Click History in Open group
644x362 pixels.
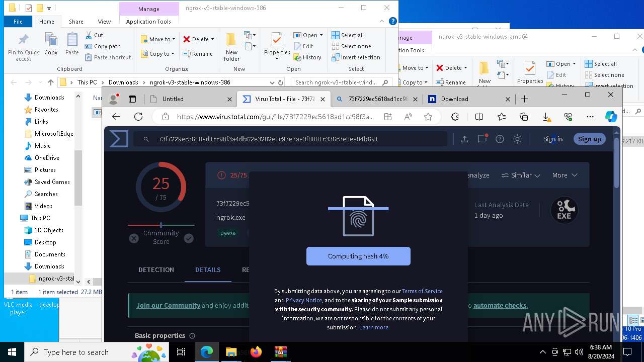[307, 57]
